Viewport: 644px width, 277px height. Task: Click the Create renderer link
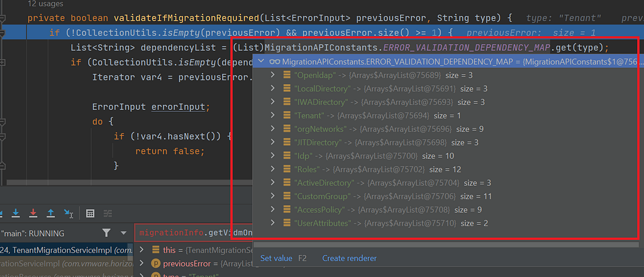click(350, 258)
